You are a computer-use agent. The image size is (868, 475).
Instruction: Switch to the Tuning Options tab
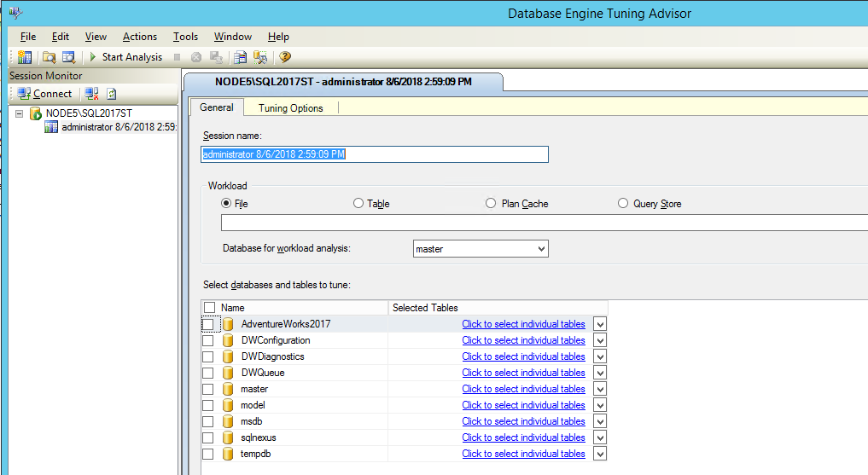point(290,108)
